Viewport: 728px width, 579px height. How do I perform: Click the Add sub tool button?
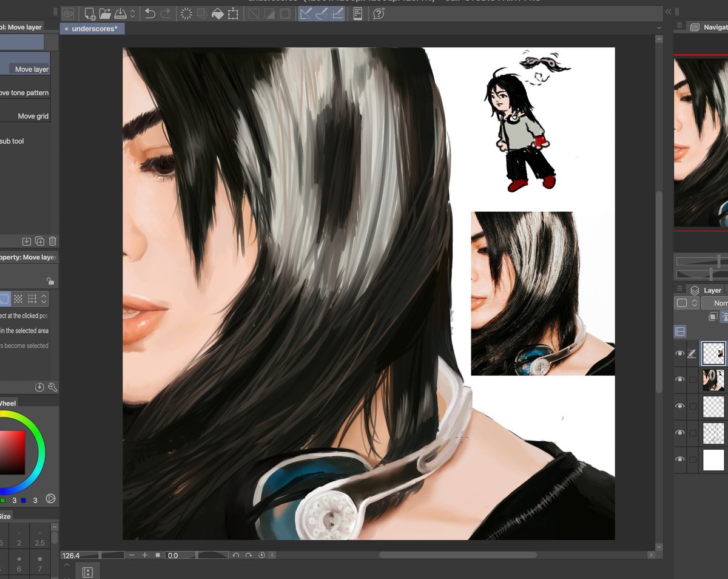[x=12, y=141]
